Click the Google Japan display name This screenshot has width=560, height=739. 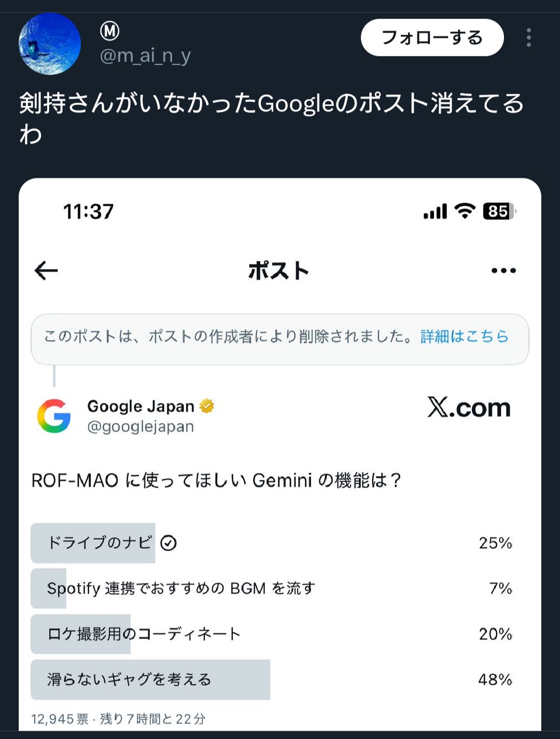point(141,406)
